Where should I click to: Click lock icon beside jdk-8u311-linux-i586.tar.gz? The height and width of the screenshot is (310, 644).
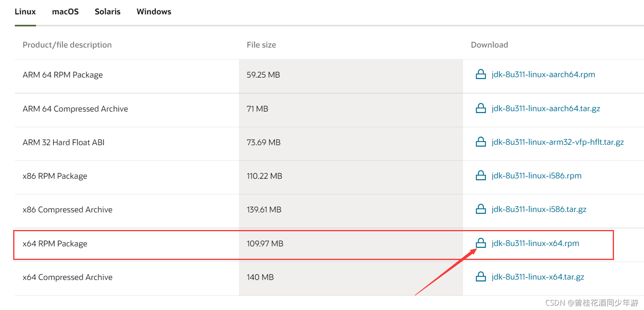click(481, 209)
